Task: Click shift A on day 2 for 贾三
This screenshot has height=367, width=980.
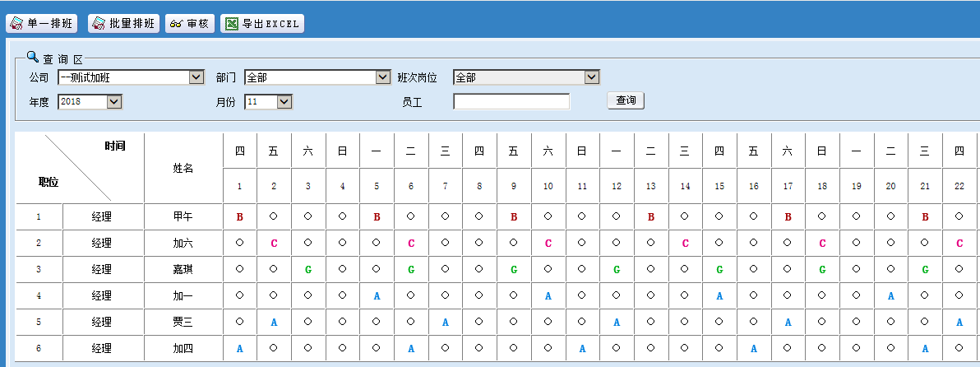Action: tap(274, 322)
